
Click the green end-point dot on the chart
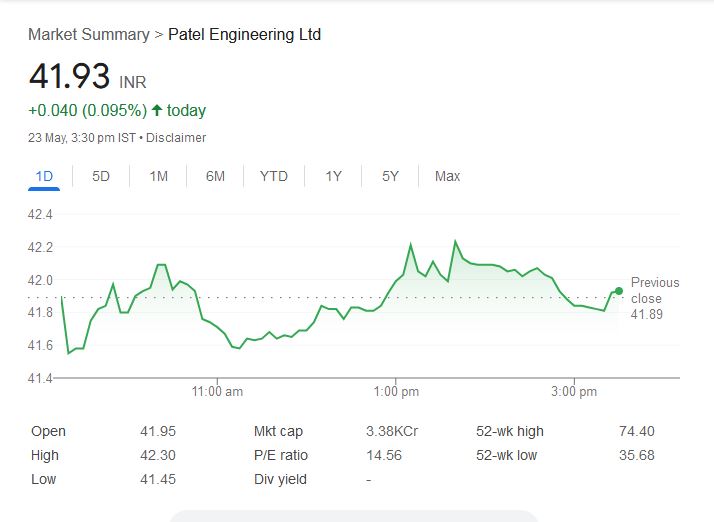[619, 291]
